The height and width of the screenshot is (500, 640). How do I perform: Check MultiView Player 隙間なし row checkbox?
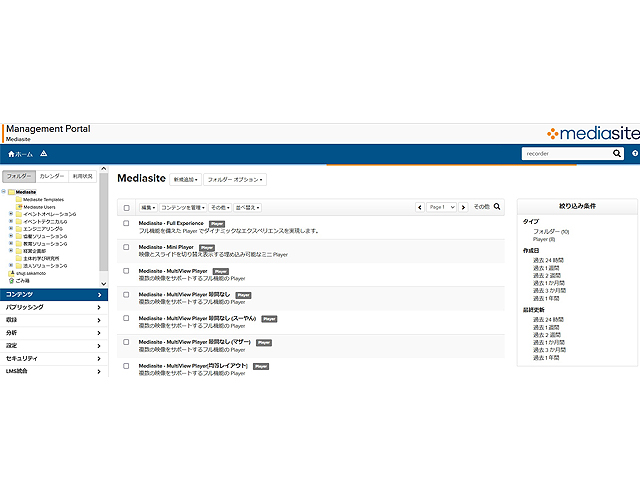coord(126,294)
